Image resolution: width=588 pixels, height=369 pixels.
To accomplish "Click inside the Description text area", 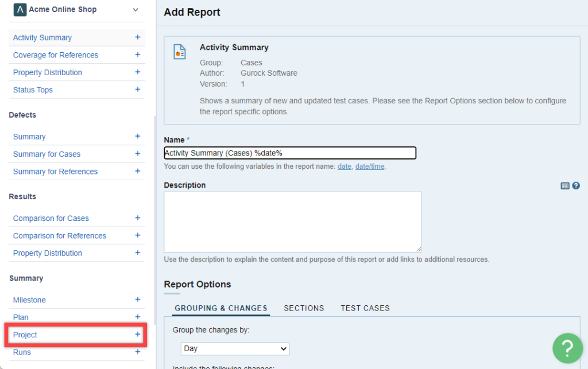I will click(x=292, y=222).
